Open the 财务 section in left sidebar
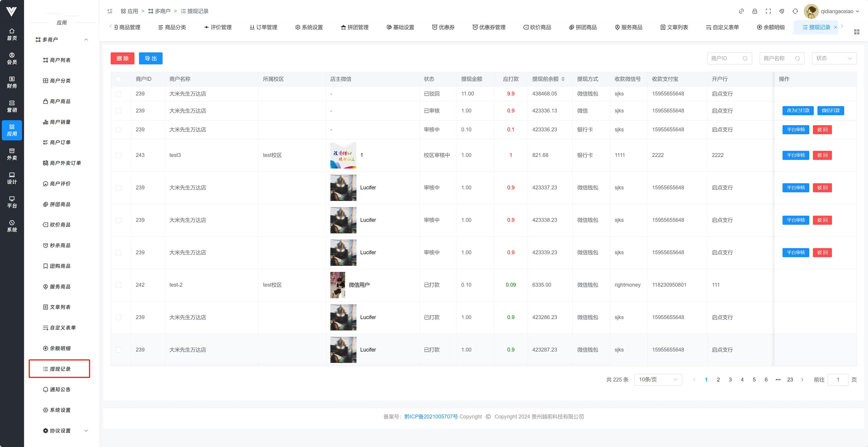Image resolution: width=868 pixels, height=447 pixels. tap(12, 82)
